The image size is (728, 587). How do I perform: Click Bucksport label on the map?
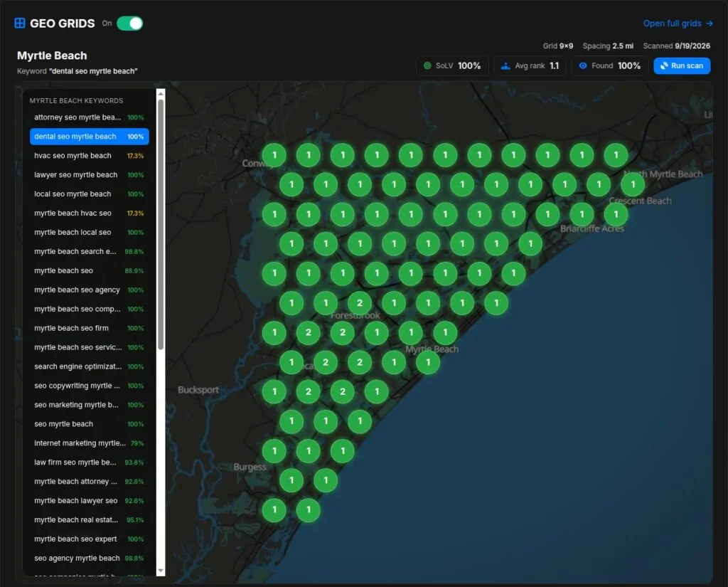tap(198, 389)
